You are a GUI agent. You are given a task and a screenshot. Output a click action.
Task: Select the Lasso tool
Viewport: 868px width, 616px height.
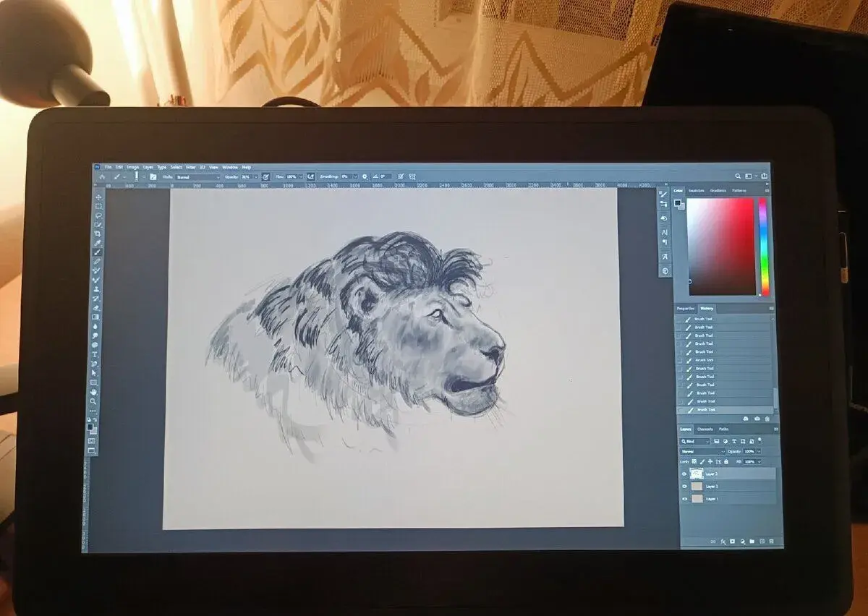tap(99, 215)
